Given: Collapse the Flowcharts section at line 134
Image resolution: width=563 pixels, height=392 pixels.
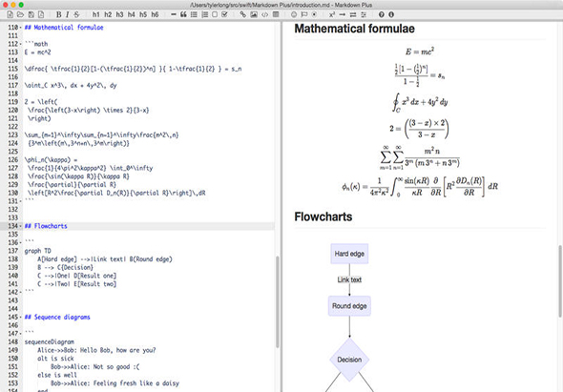Looking at the screenshot, I should [20, 226].
